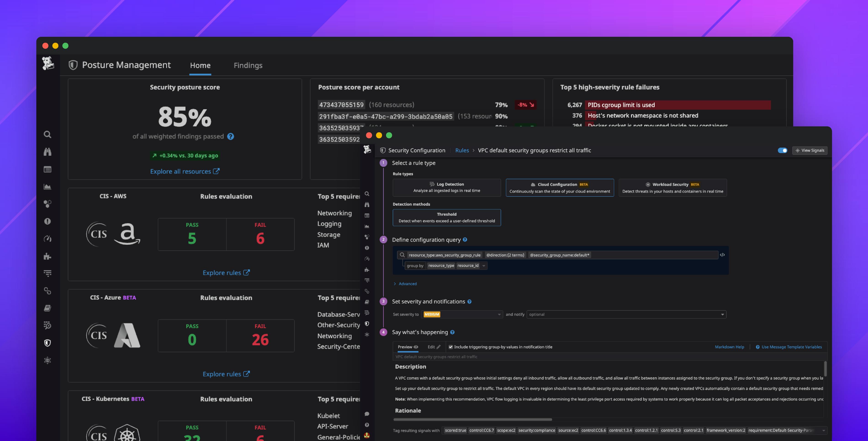Uncheck Include triggering group-by values option
This screenshot has height=441, width=868.
450,347
